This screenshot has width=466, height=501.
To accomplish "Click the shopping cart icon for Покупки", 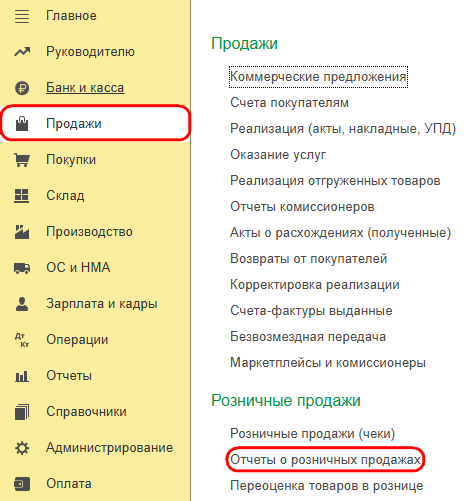I will click(x=22, y=160).
